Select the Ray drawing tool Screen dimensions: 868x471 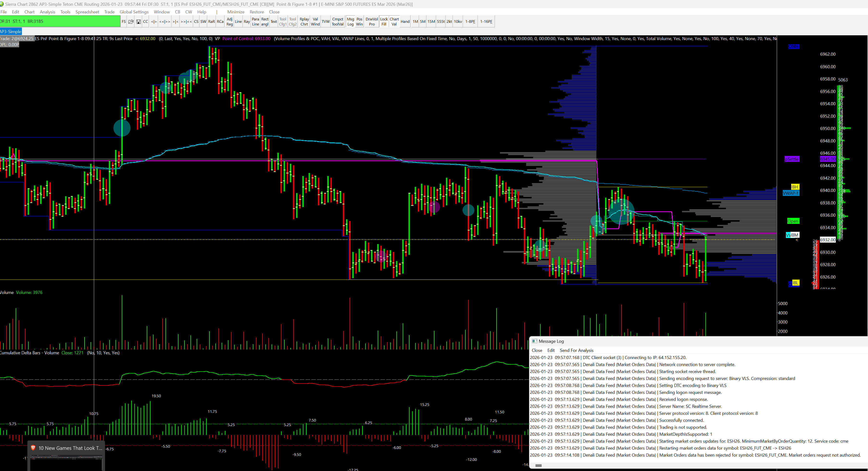click(x=247, y=22)
